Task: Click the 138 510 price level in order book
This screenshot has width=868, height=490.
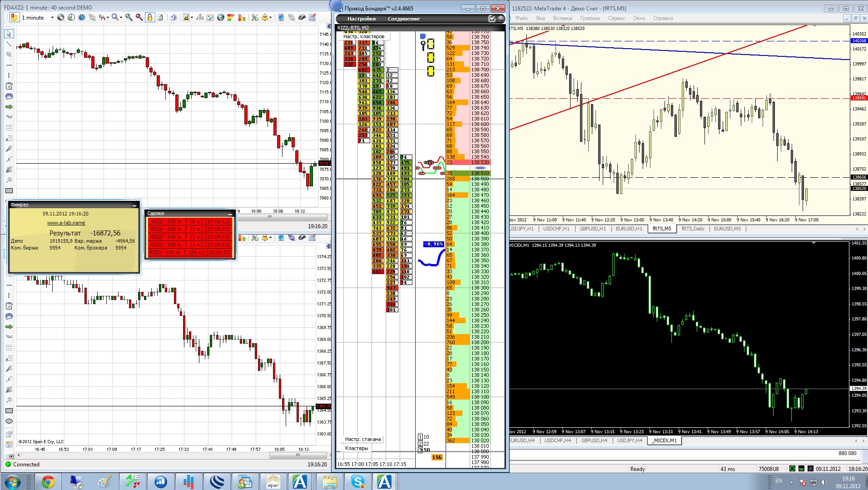Action: 480,173
